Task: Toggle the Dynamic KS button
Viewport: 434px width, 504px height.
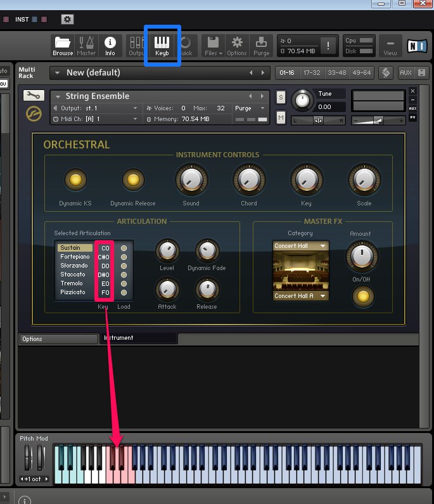Action: (75, 181)
